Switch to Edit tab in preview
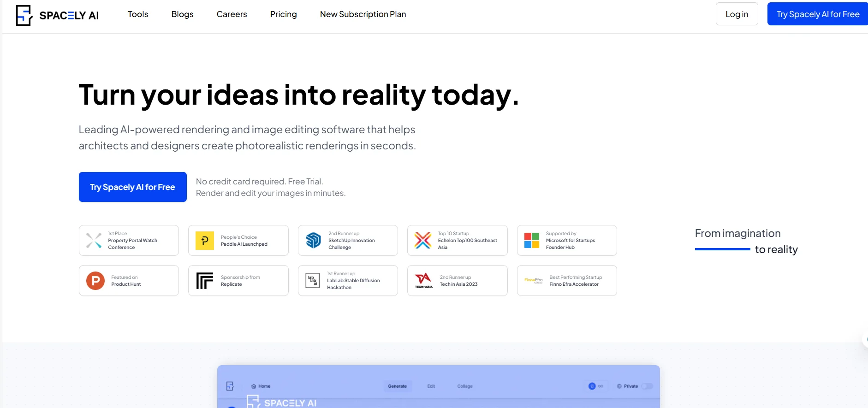 (x=431, y=386)
